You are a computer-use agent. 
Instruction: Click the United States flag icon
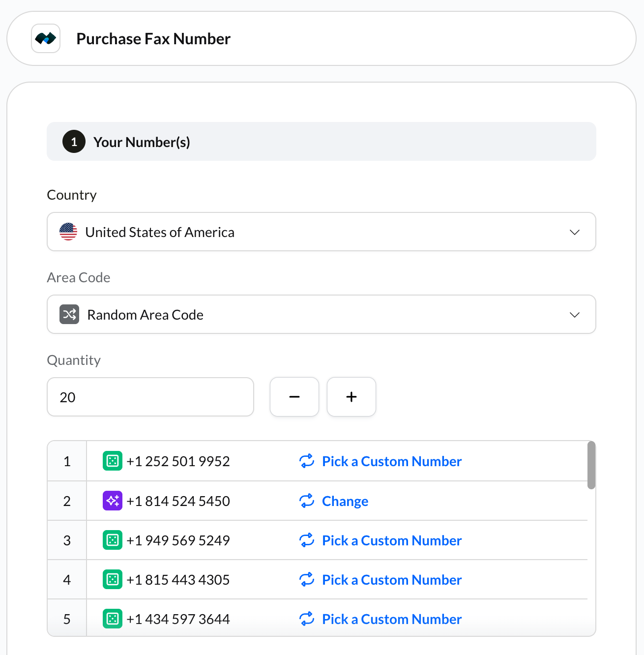68,232
